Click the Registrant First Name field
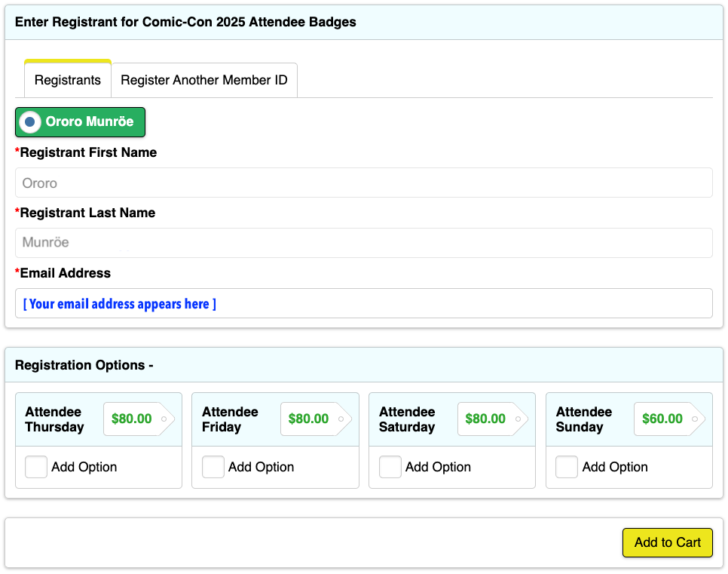This screenshot has width=728, height=574. click(x=363, y=182)
